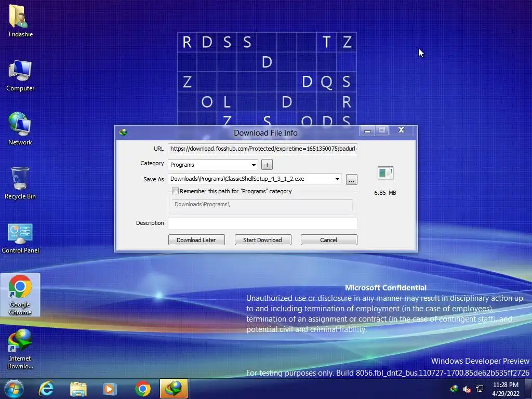532x399 pixels.
Task: Select the Google Chrome desktop shortcut
Action: tap(20, 295)
